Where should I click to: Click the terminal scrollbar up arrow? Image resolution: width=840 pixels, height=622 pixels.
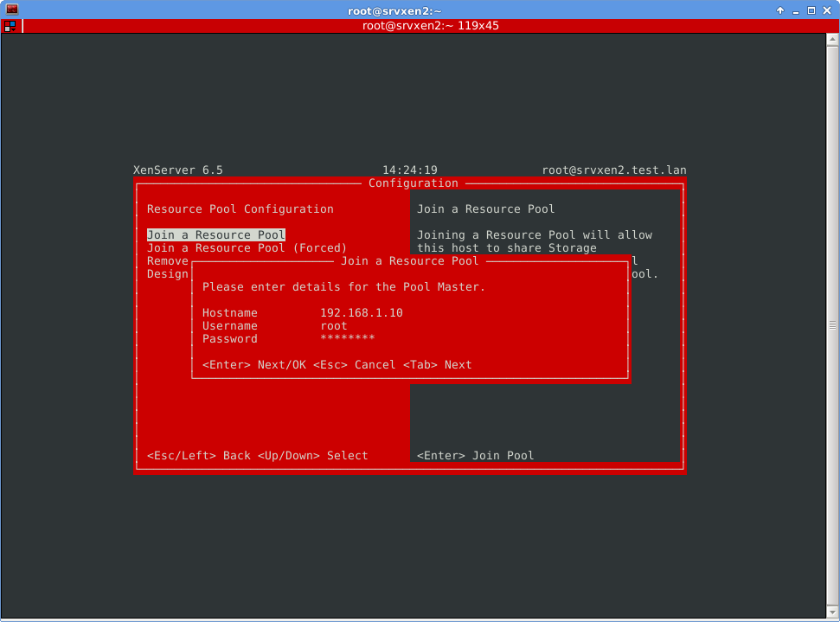point(832,39)
